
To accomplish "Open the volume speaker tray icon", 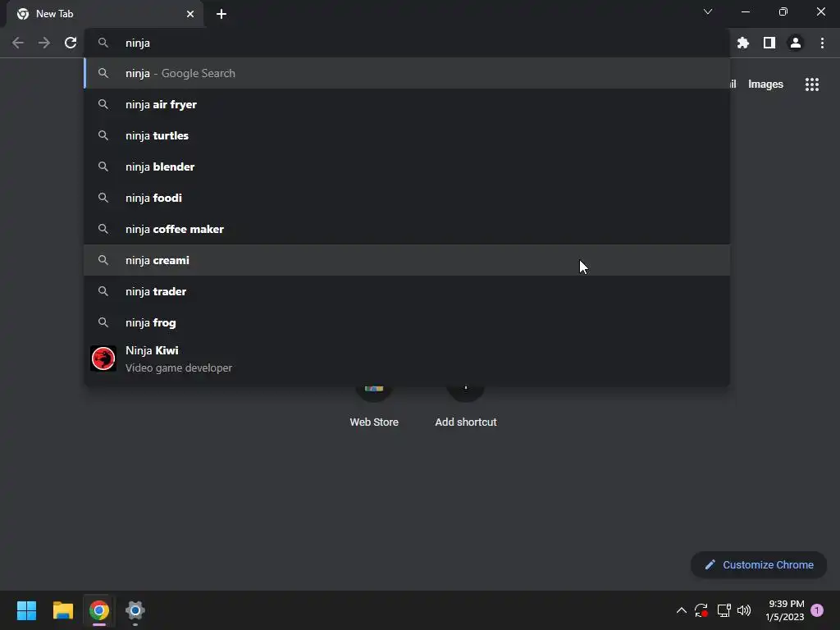I will (x=744, y=610).
